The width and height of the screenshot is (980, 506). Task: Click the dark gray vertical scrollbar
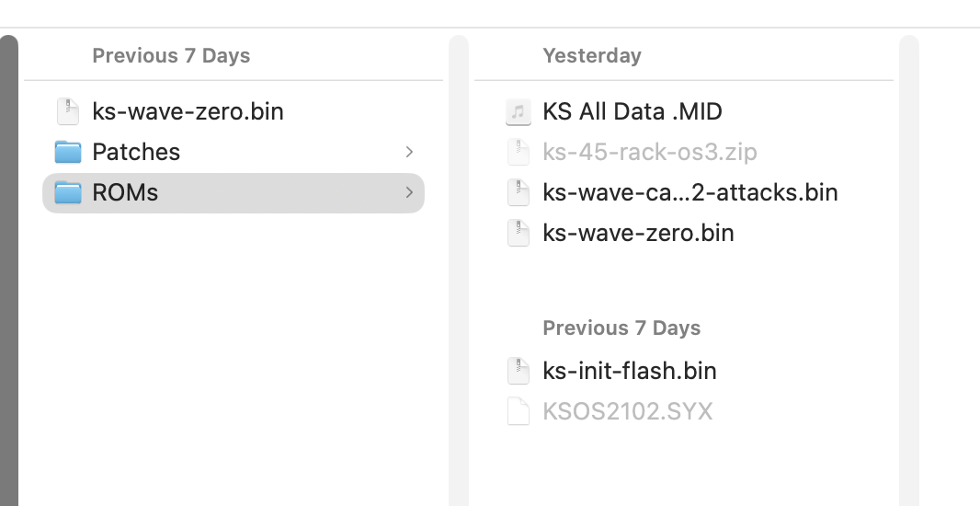[x=9, y=270]
